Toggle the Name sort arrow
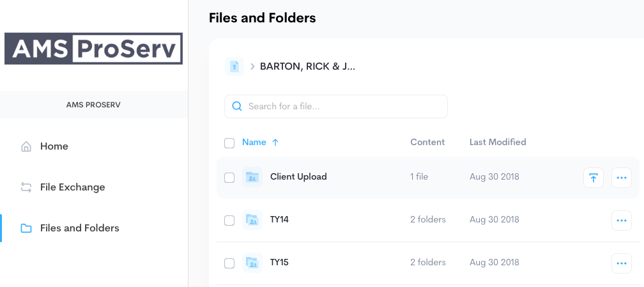 275,143
